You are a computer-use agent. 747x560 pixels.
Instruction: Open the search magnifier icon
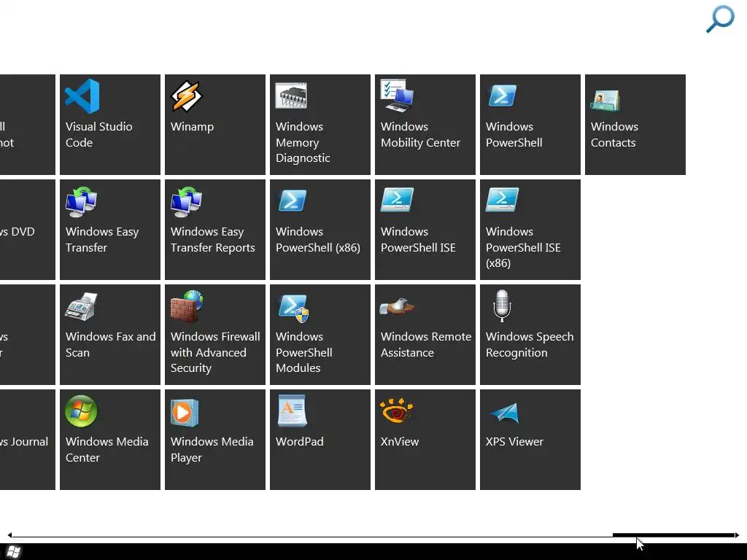point(720,18)
